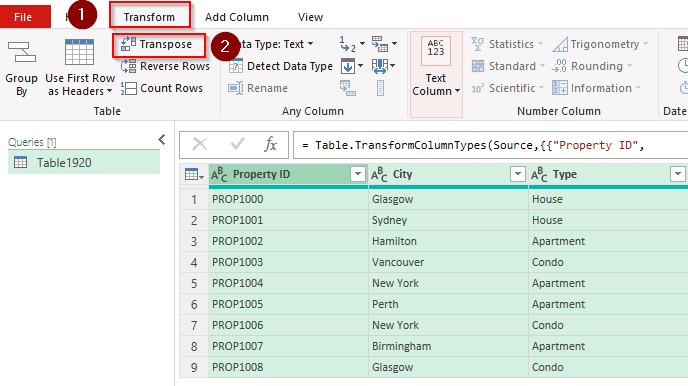Collapse the Queries pane
The width and height of the screenshot is (688, 386).
tap(162, 139)
